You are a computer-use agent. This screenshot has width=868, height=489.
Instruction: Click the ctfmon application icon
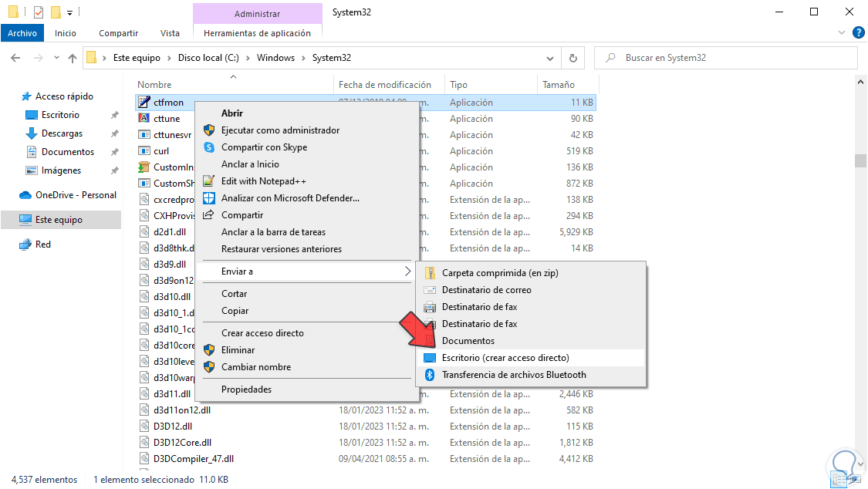click(144, 102)
